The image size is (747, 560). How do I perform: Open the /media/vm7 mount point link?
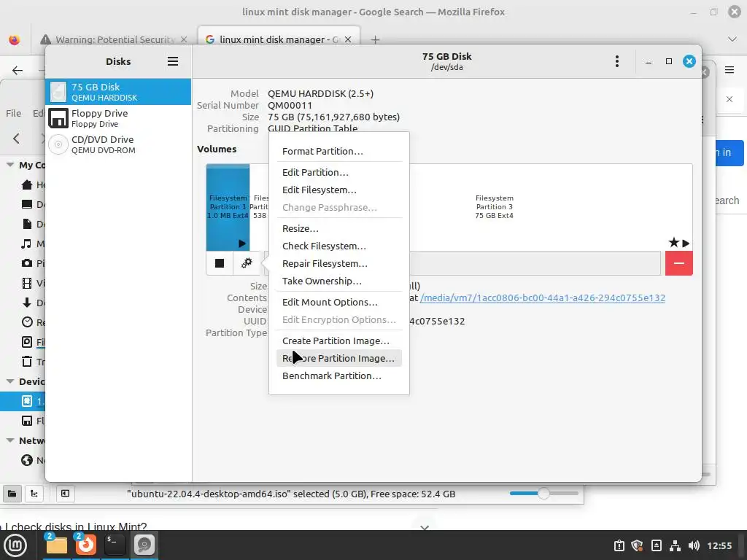(x=543, y=298)
